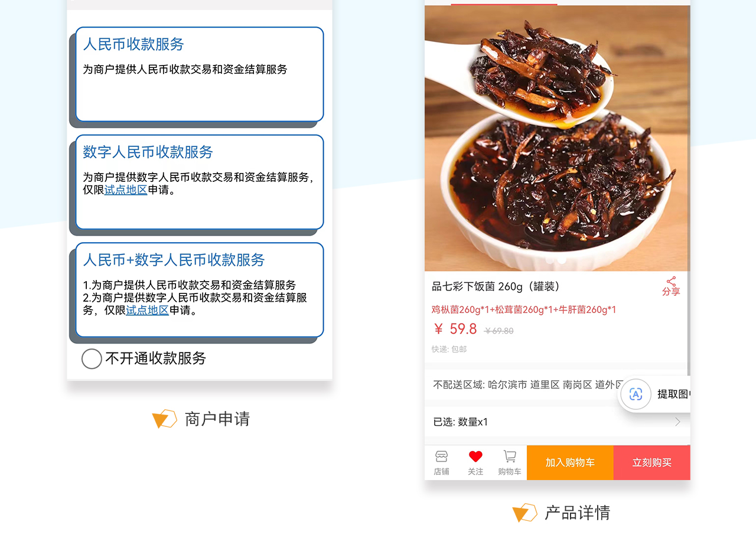756x548 pixels.
Task: Choose the 数字人民币收款服务 option card
Action: point(200,182)
